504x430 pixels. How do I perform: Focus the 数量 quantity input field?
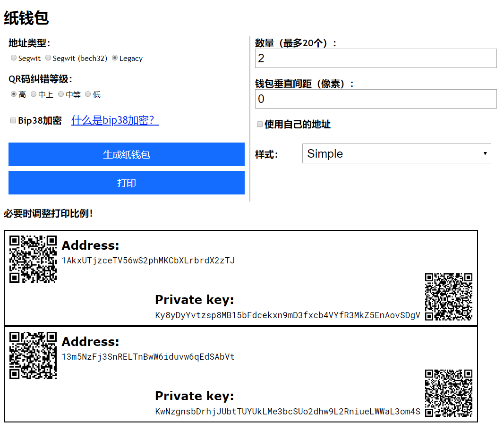[376, 59]
